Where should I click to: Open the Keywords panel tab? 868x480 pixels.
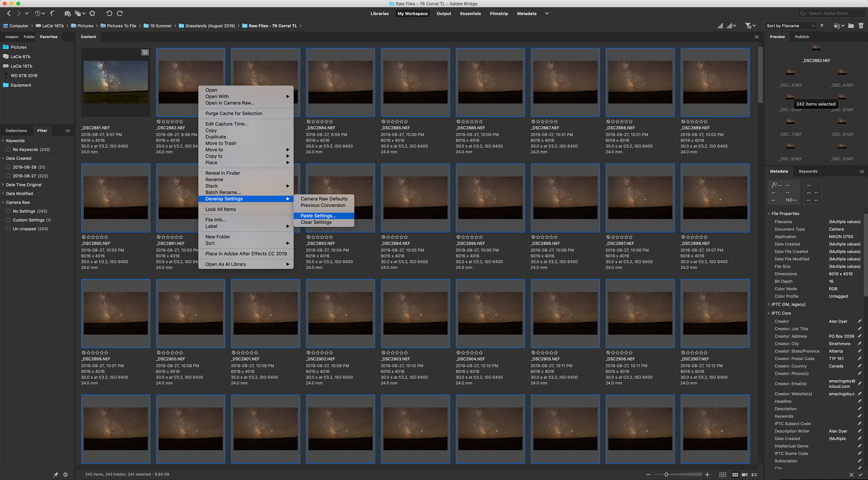[808, 171]
